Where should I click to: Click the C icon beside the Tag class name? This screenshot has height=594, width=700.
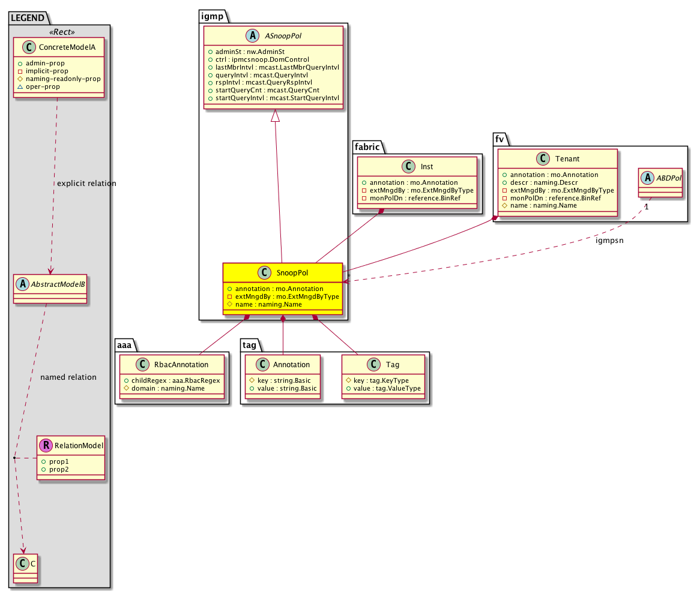pos(372,364)
